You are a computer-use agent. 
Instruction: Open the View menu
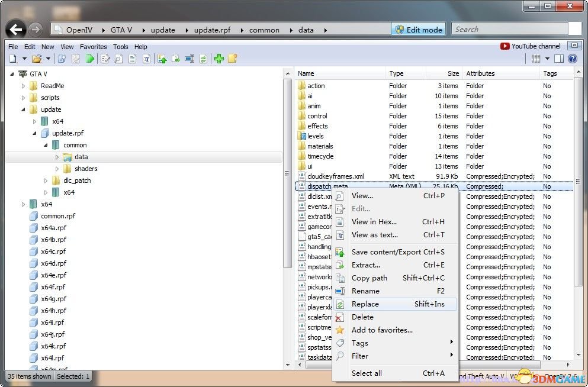pyautogui.click(x=67, y=47)
